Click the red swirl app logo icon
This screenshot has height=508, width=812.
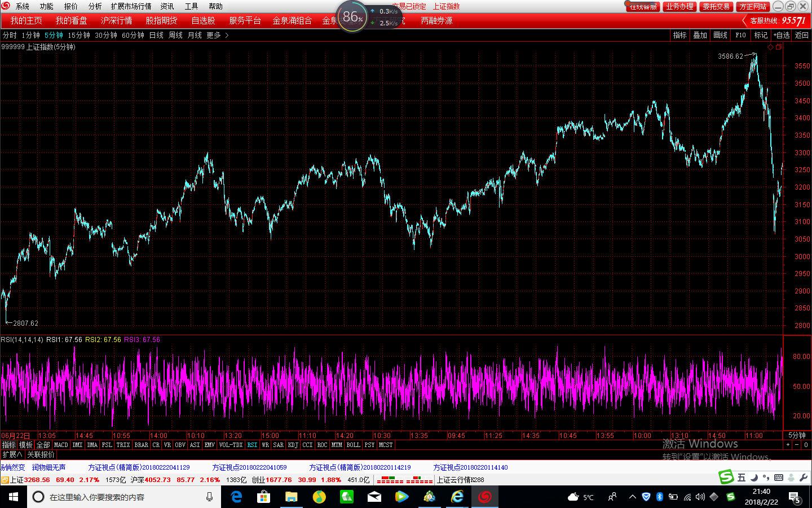(6, 6)
